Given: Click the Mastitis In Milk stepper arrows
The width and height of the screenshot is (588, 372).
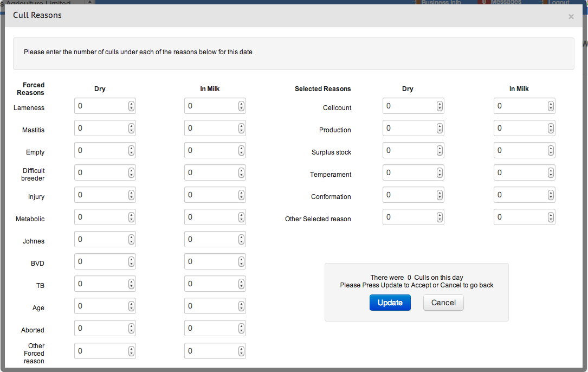Looking at the screenshot, I should pyautogui.click(x=241, y=129).
